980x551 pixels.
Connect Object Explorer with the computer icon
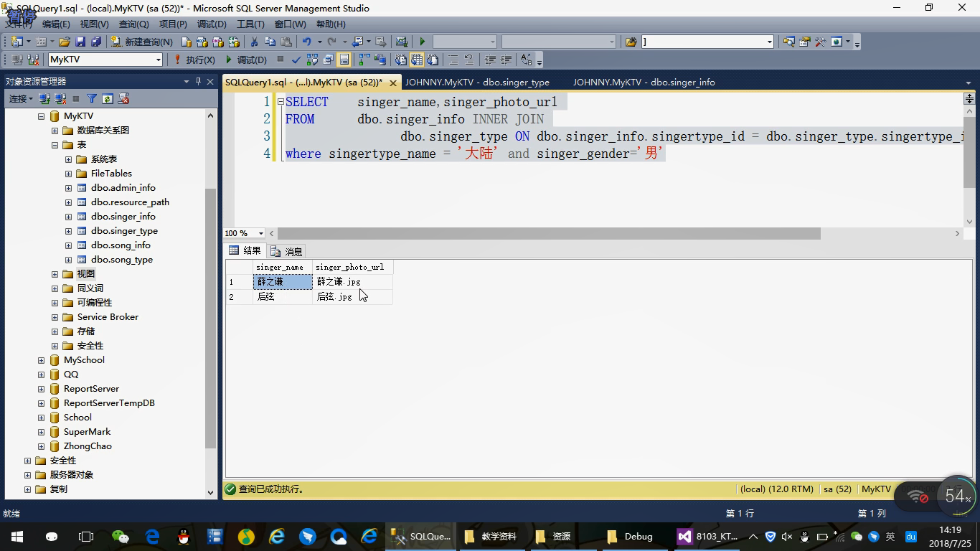[x=44, y=98]
